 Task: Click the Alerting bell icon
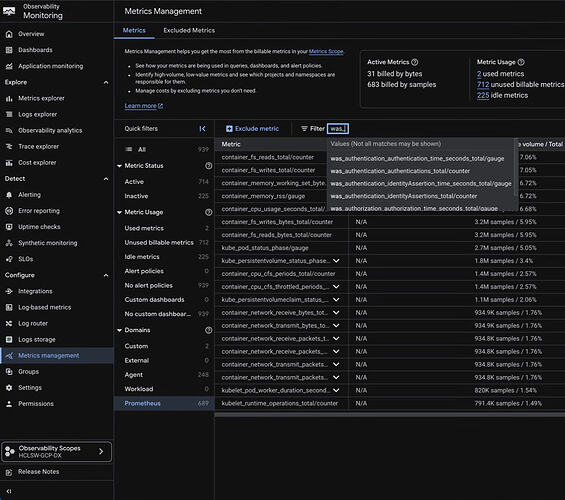coord(9,195)
